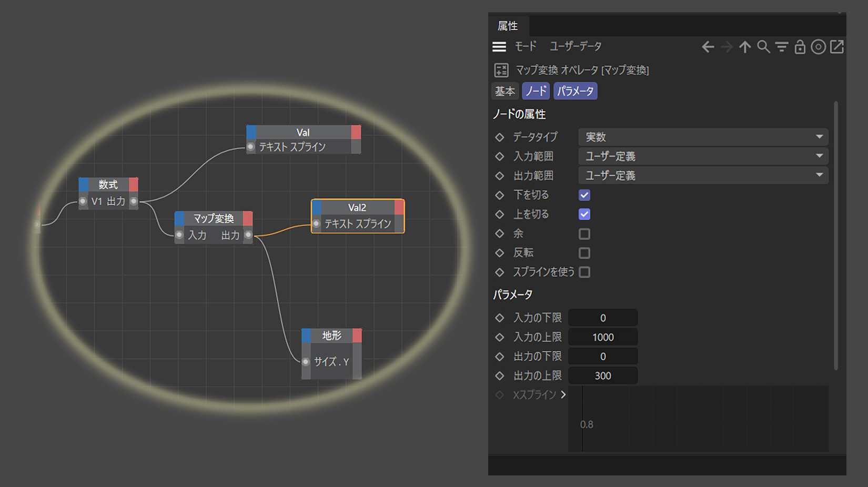Click keyframe diamond beside スプラインを使う
The height and width of the screenshot is (487, 868).
coord(500,272)
